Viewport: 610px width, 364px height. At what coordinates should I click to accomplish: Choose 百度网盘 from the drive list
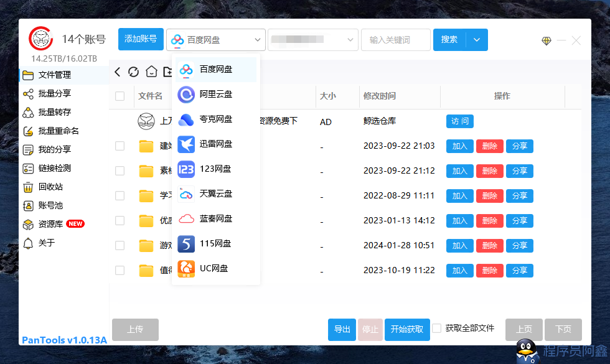[x=216, y=70]
